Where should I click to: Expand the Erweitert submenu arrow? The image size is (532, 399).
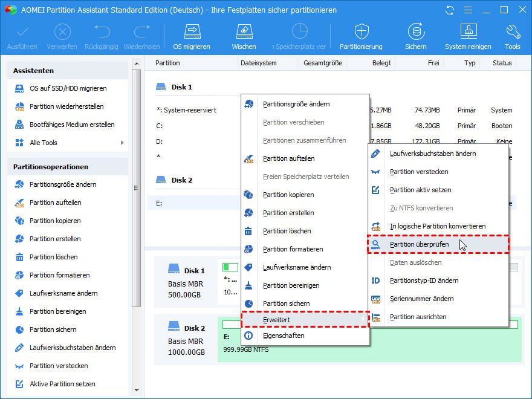pyautogui.click(x=363, y=320)
